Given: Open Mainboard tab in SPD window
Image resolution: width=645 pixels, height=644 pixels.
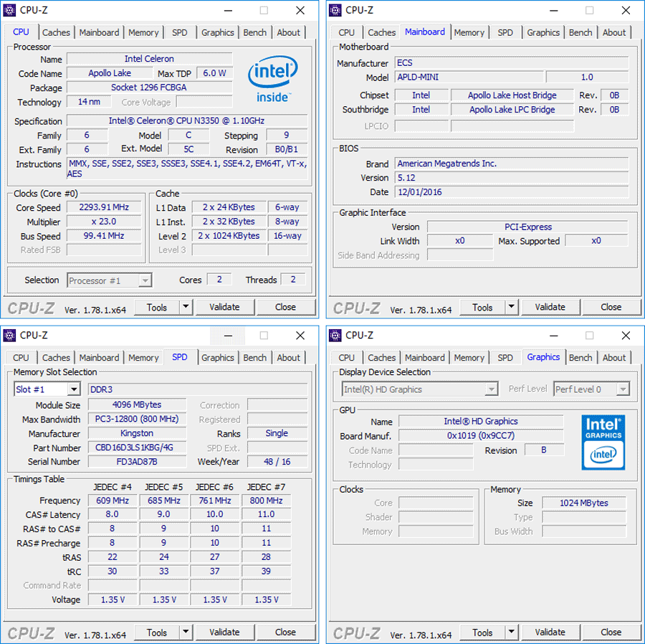Looking at the screenshot, I should tap(99, 358).
